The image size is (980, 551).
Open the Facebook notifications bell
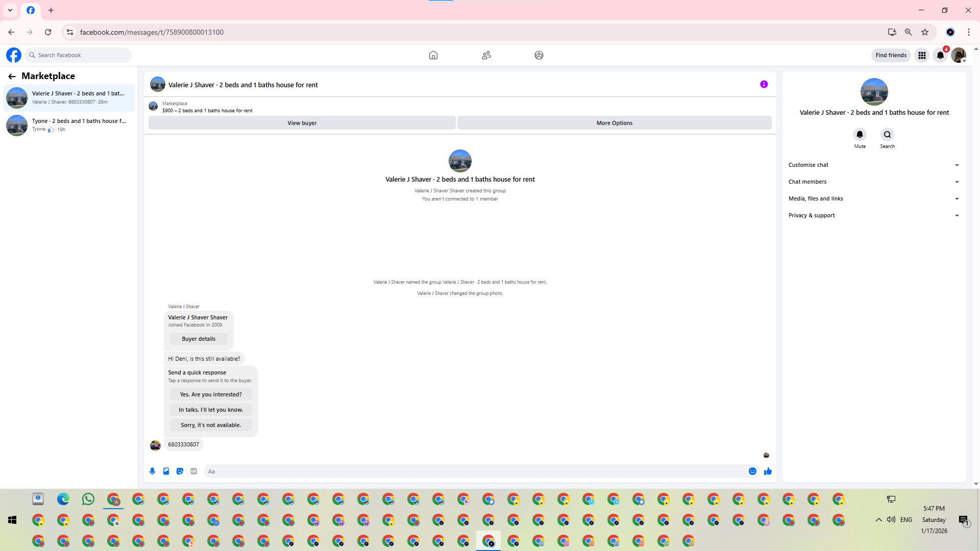click(x=940, y=55)
